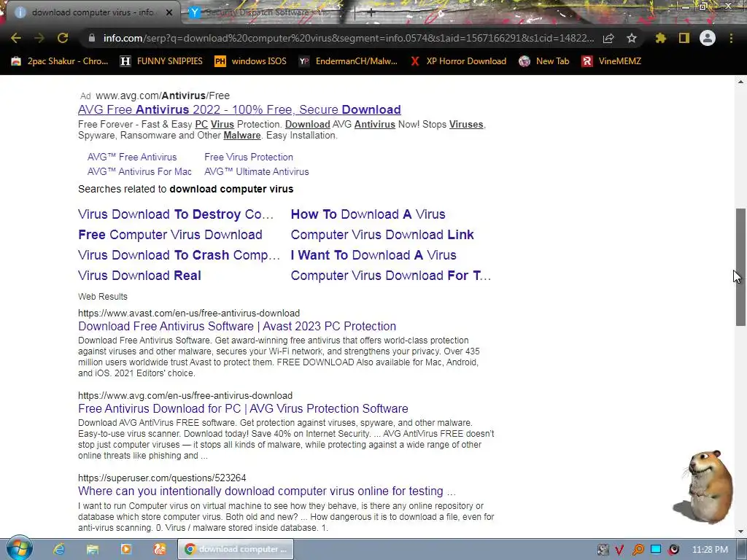This screenshot has width=747, height=560.
Task: Switch to the Security Dispatch Software tab
Action: click(267, 12)
